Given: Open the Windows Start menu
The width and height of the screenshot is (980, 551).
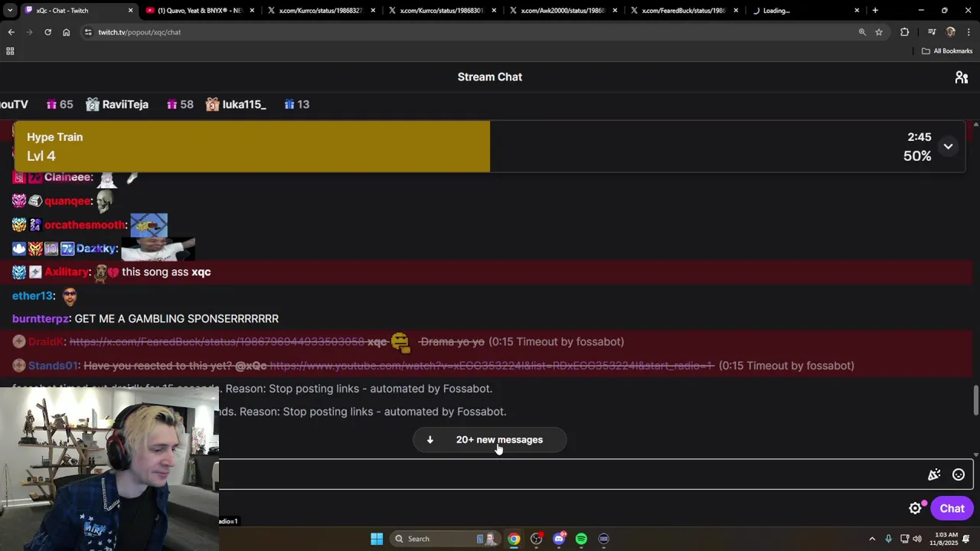Looking at the screenshot, I should click(x=377, y=539).
